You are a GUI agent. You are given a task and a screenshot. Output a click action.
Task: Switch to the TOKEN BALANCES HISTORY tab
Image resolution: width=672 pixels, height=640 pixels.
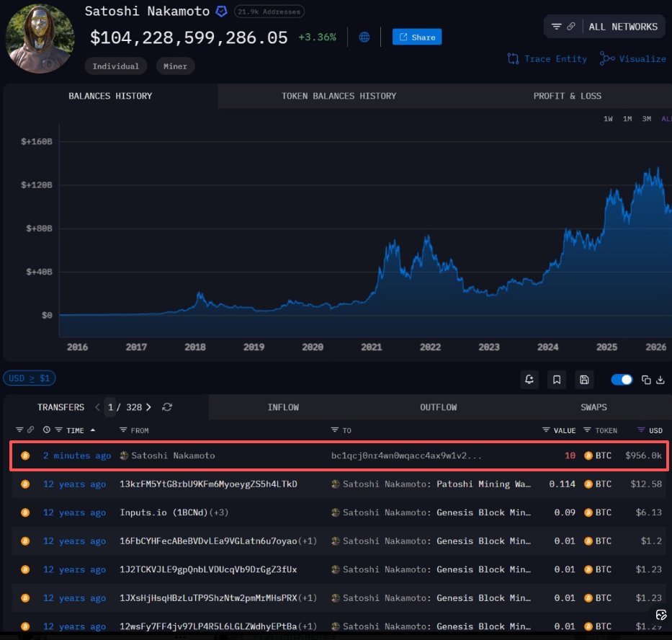click(x=339, y=96)
